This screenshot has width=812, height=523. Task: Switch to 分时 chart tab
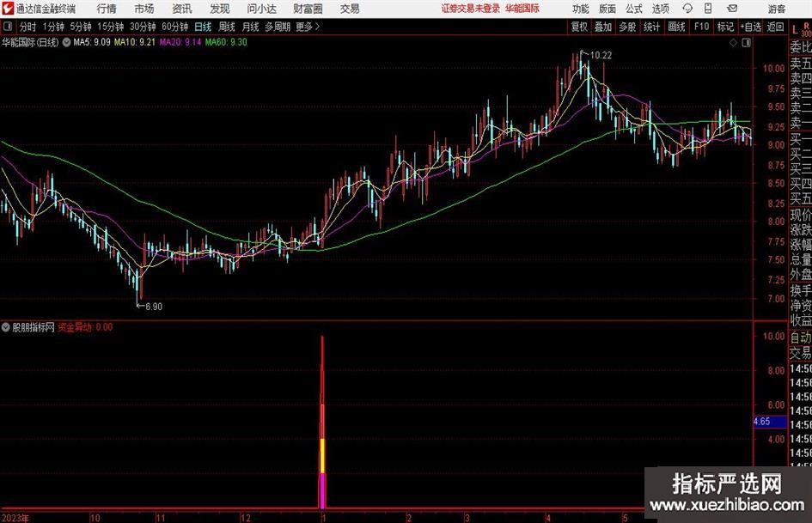click(27, 27)
